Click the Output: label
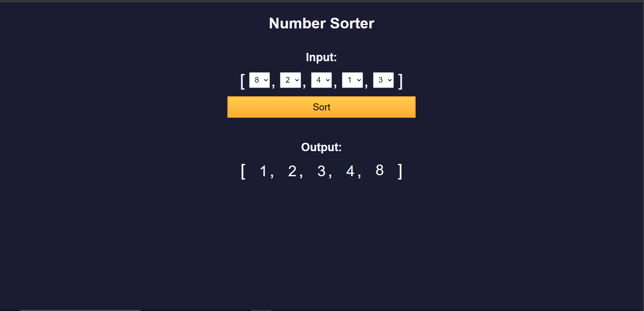This screenshot has width=644, height=311. click(x=321, y=147)
